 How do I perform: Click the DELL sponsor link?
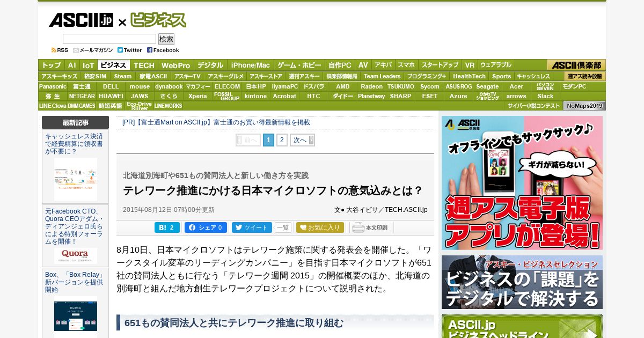[111, 86]
